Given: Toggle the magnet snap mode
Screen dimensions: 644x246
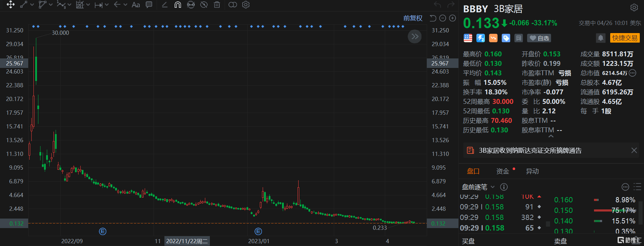Looking at the screenshot, I should coord(178,5).
